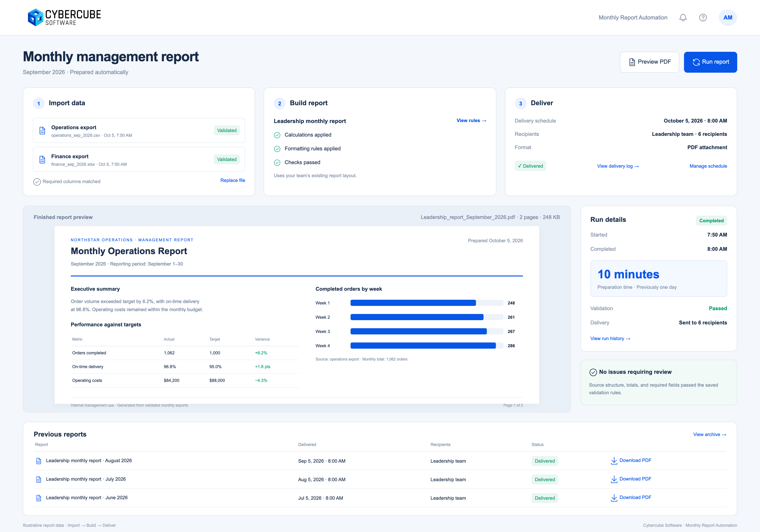This screenshot has width=760, height=532.
Task: Click the 10 minutes preparation time card
Action: point(659,279)
